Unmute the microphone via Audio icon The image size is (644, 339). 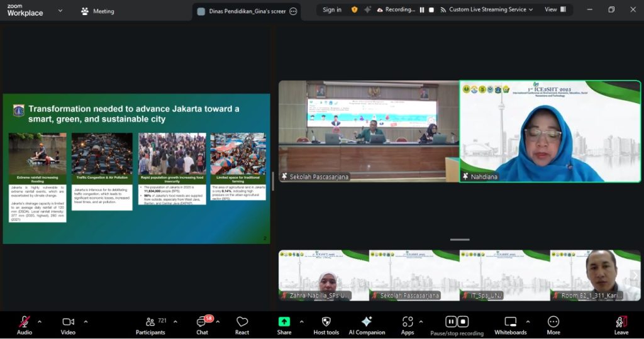(x=25, y=322)
